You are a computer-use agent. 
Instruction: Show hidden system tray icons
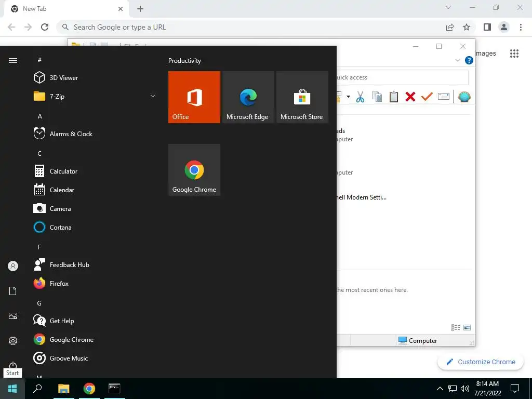click(440, 389)
